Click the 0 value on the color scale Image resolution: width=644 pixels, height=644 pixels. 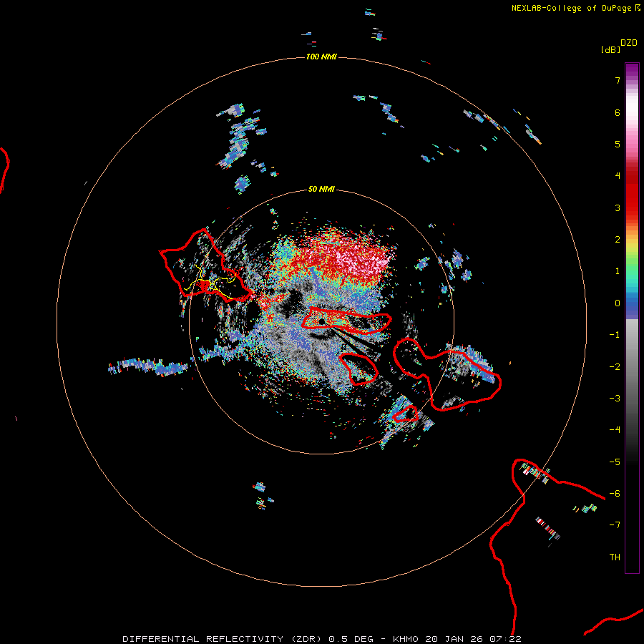pyautogui.click(x=618, y=303)
